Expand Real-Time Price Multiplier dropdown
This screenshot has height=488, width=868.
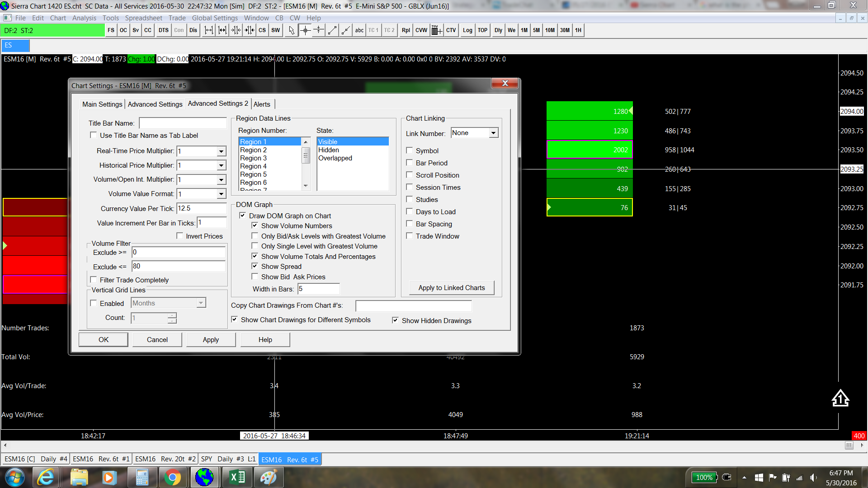(221, 151)
